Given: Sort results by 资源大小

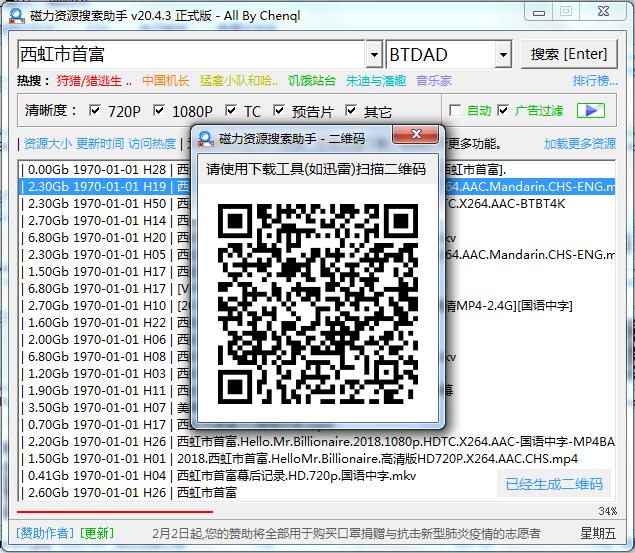Looking at the screenshot, I should 47,144.
